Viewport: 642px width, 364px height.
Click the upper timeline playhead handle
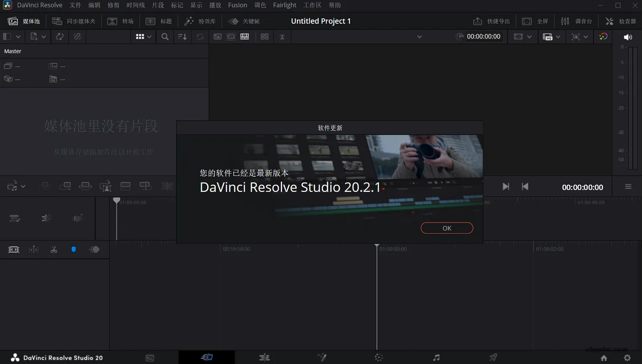[116, 200]
